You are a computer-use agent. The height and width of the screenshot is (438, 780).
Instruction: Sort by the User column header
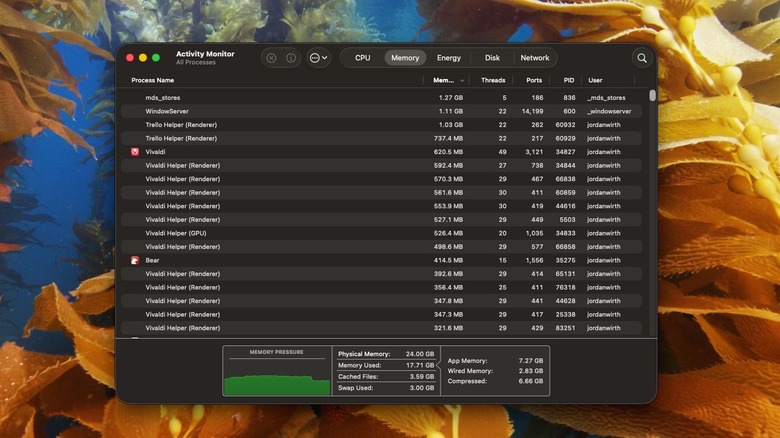coord(595,80)
